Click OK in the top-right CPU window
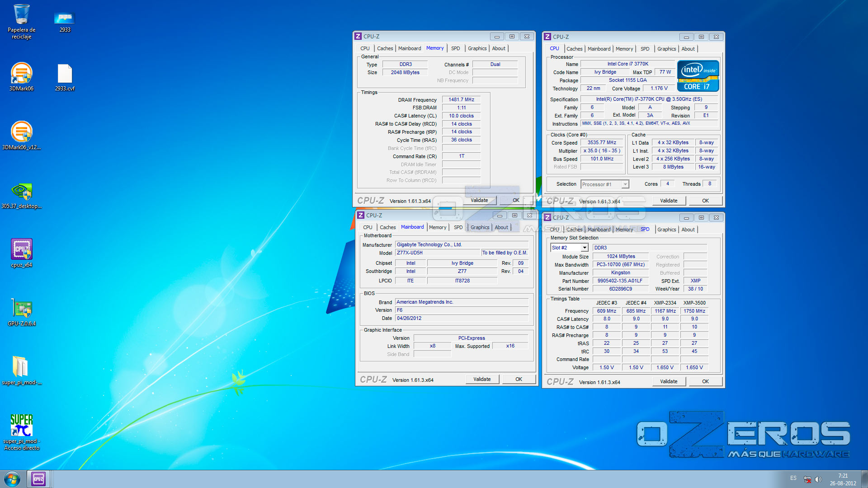The width and height of the screenshot is (868, 488). coord(705,201)
